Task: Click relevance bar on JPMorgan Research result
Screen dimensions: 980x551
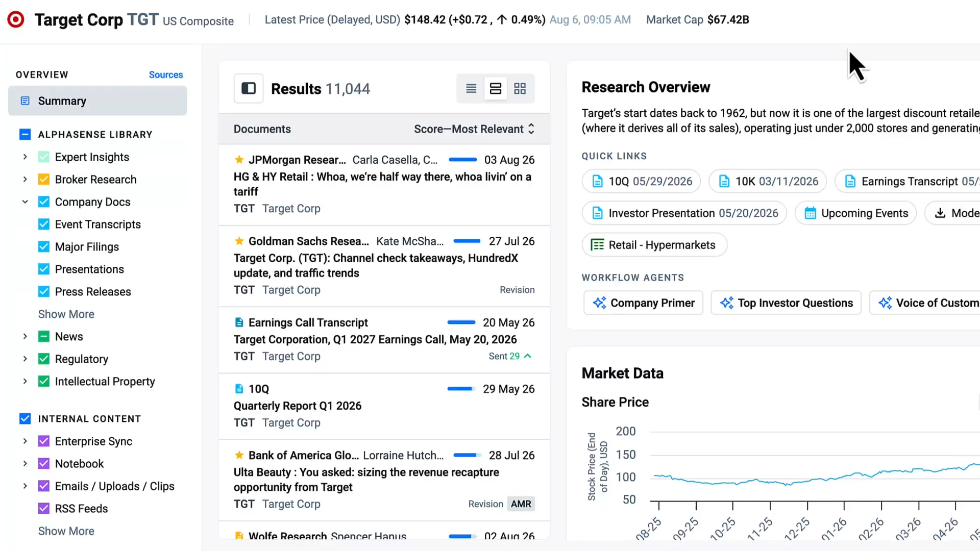Action: click(x=463, y=160)
